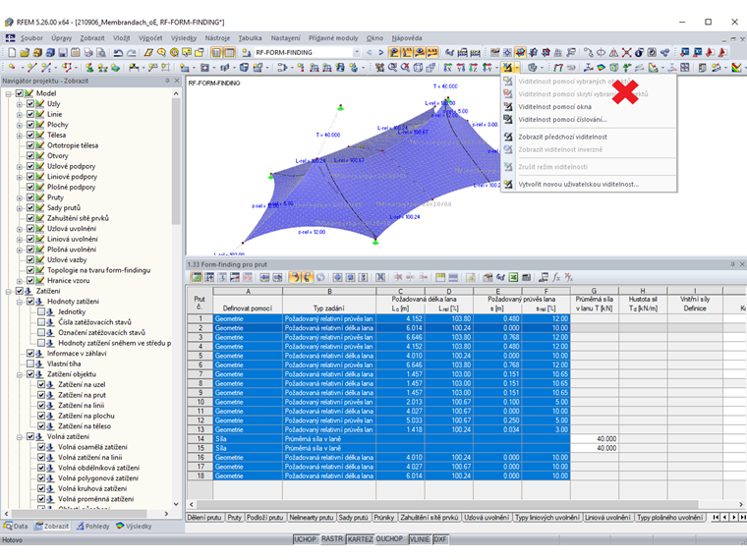The image size is (747, 560).
Task: Click the black sphere icon in the top toolbar
Action: [x=639, y=52]
